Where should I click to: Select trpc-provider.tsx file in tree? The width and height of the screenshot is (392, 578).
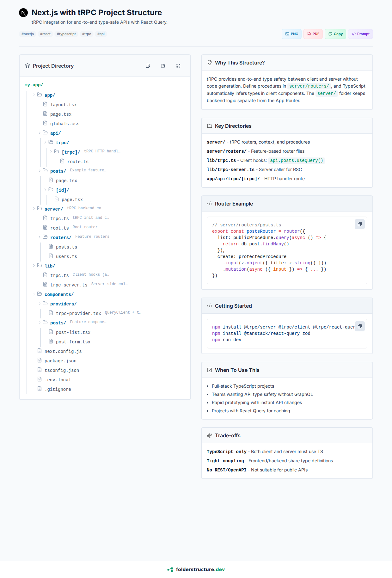tap(78, 313)
